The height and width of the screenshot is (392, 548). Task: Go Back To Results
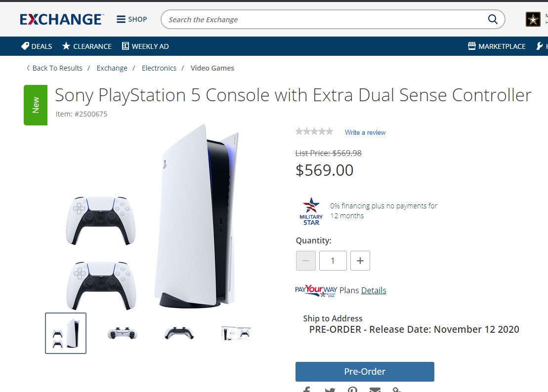[54, 68]
